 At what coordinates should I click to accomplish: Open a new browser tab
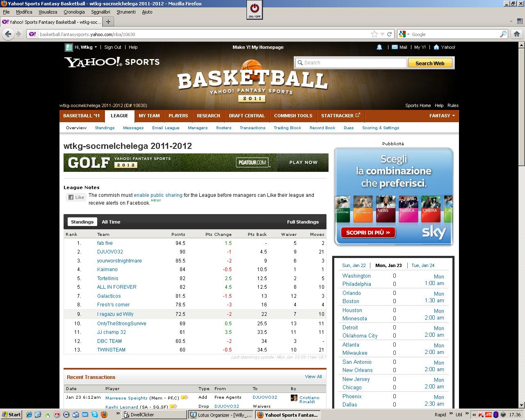click(x=108, y=22)
